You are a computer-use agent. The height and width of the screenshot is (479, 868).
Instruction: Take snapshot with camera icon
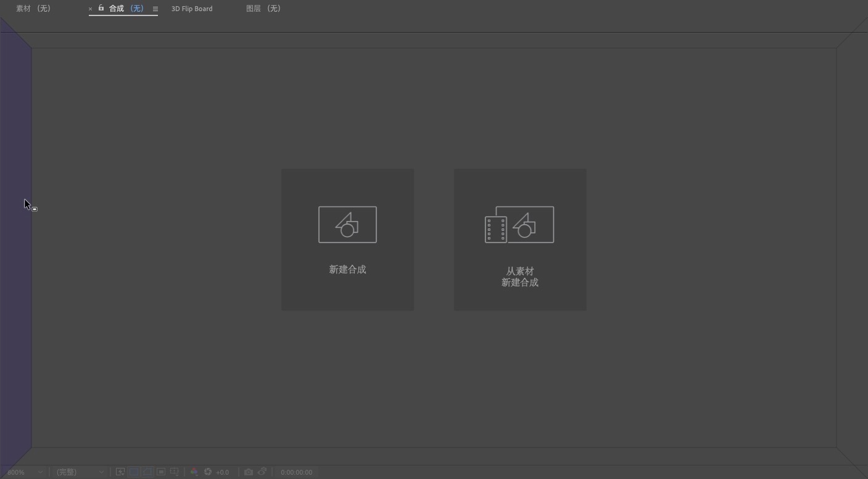(x=249, y=472)
